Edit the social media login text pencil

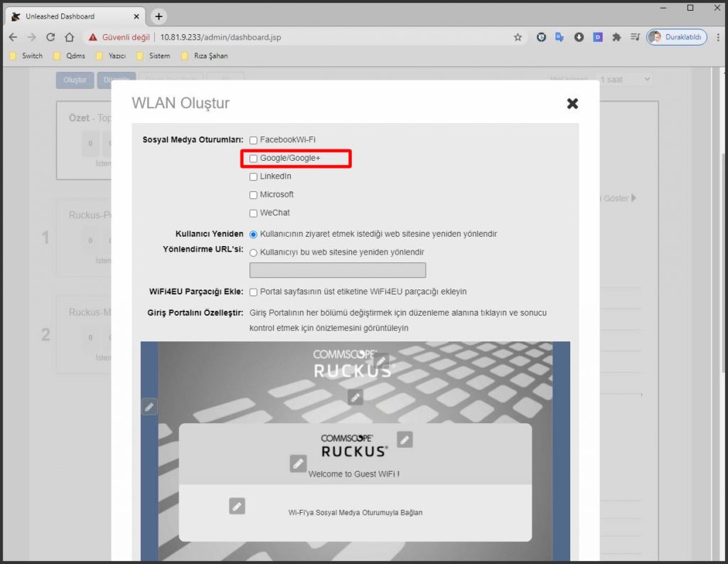[237, 506]
